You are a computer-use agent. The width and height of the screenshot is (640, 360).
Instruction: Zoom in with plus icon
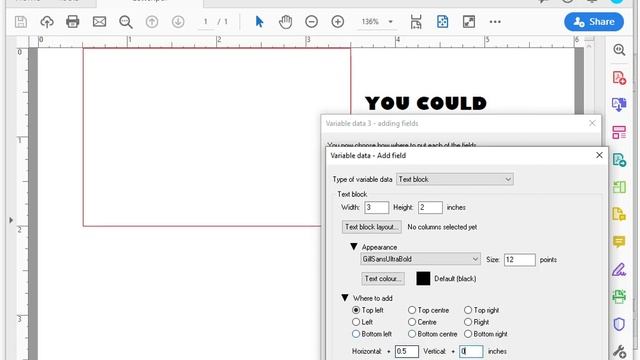click(x=338, y=22)
